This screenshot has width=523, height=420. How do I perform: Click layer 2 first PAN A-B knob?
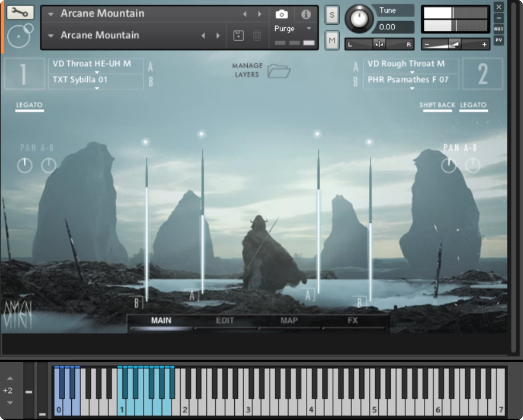click(x=449, y=166)
